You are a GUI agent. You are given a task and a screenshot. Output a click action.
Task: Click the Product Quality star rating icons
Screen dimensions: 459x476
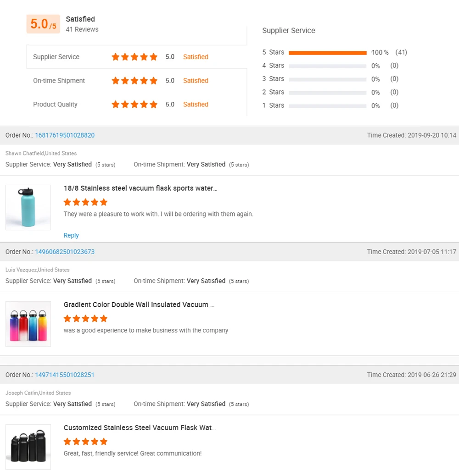[134, 105]
